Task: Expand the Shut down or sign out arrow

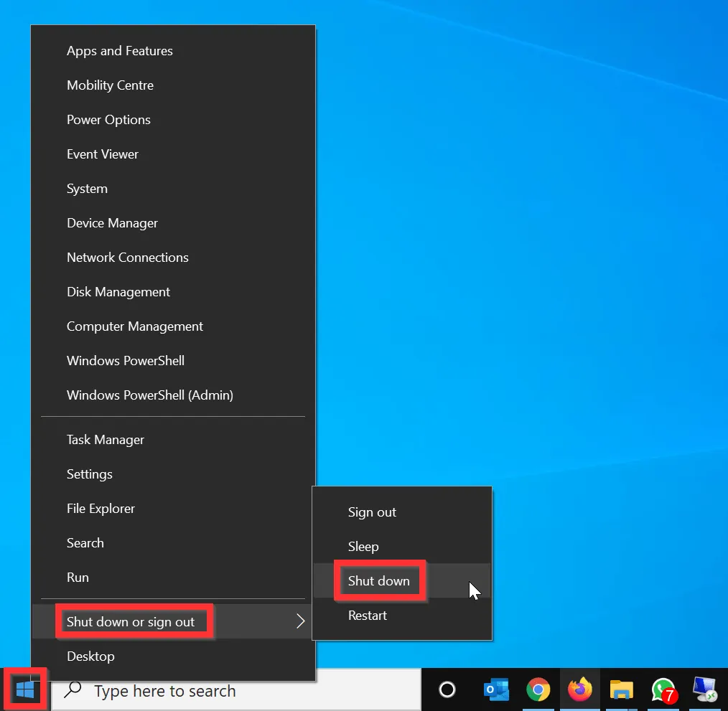Action: 301,621
